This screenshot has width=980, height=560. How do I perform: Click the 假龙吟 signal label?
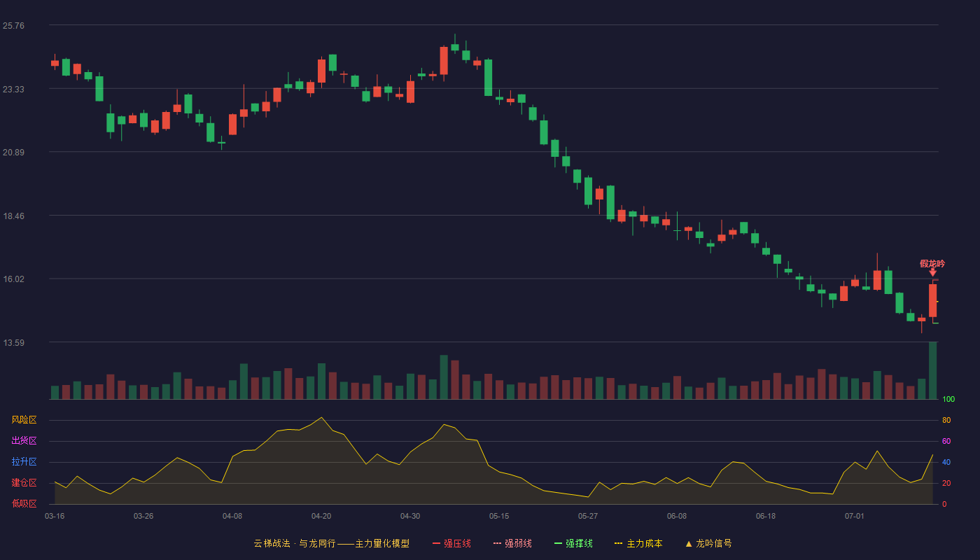coord(932,263)
